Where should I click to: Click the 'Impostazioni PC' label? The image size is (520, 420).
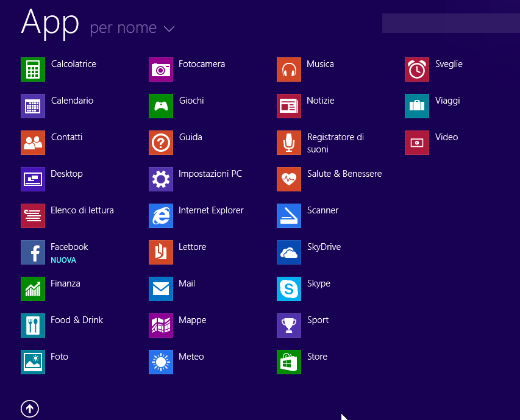pos(210,174)
